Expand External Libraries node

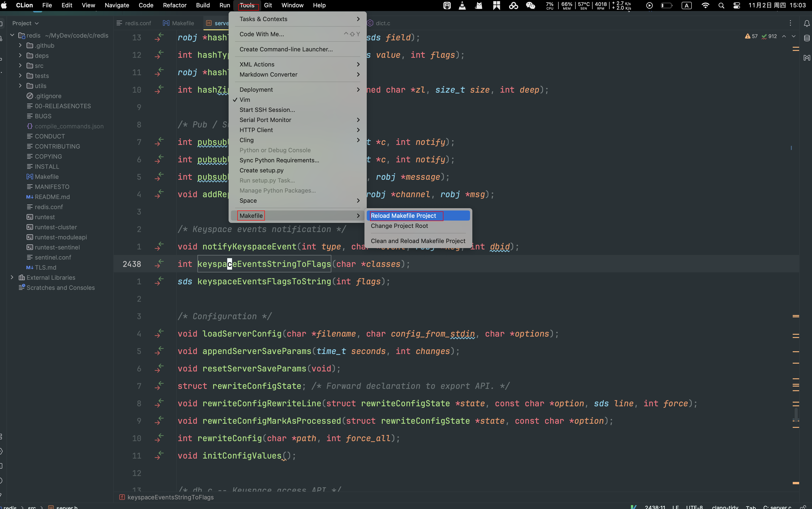(x=12, y=277)
